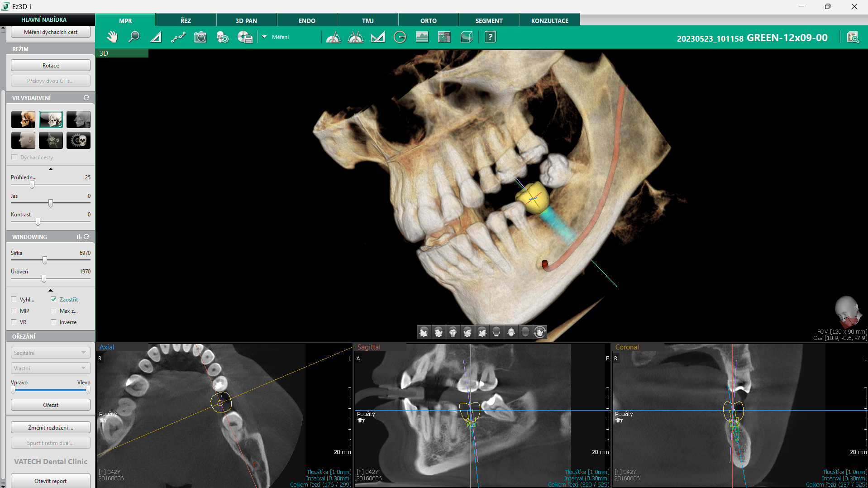Switch to the 3D PAN tab
The height and width of the screenshot is (488, 868).
pyautogui.click(x=246, y=21)
